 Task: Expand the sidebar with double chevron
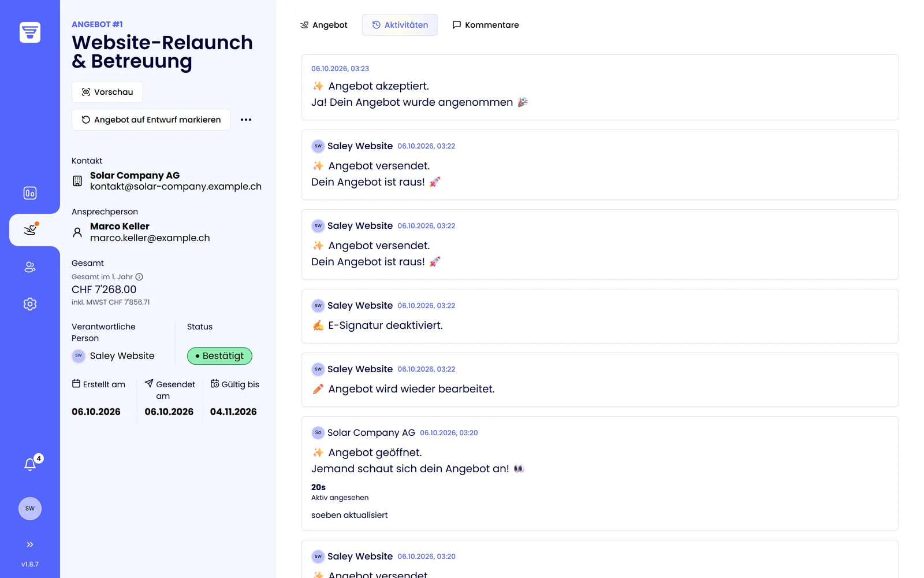click(30, 544)
